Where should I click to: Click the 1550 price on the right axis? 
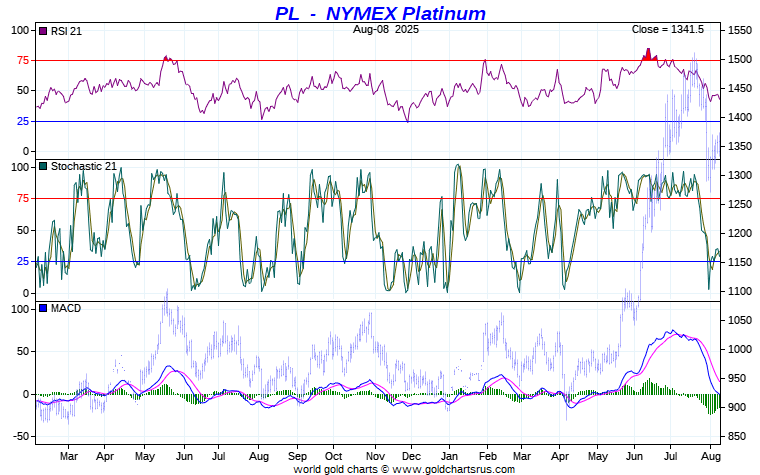[741, 32]
